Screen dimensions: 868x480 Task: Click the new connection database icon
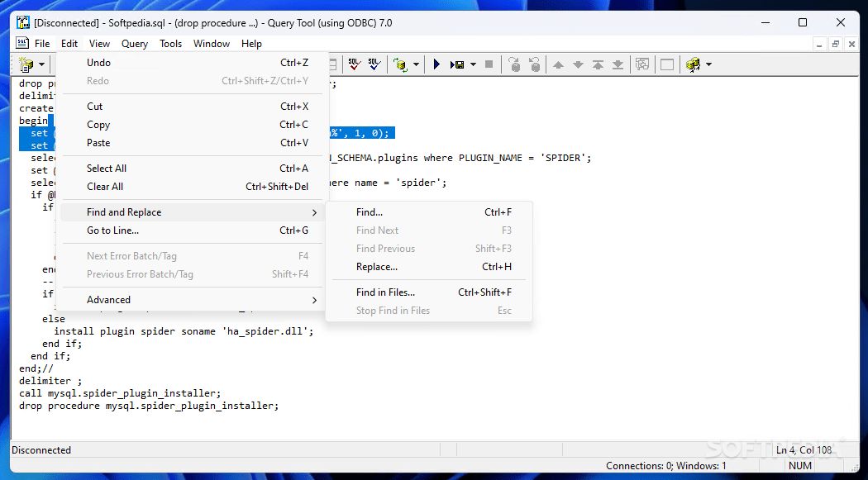click(26, 64)
